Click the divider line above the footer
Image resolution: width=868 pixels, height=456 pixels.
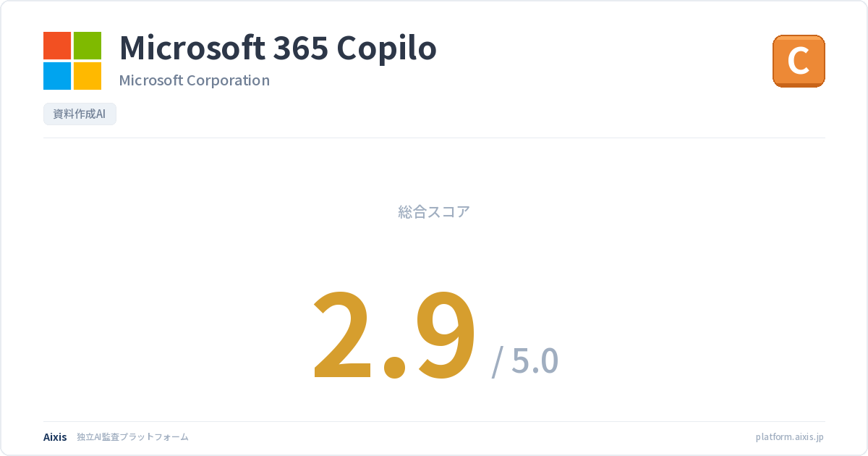tap(434, 421)
